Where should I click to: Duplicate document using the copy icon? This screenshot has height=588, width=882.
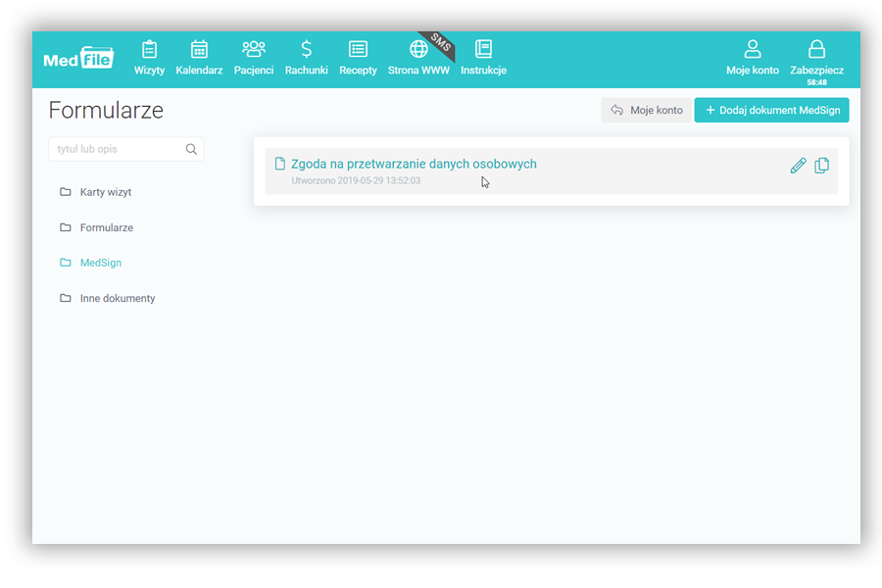point(822,166)
